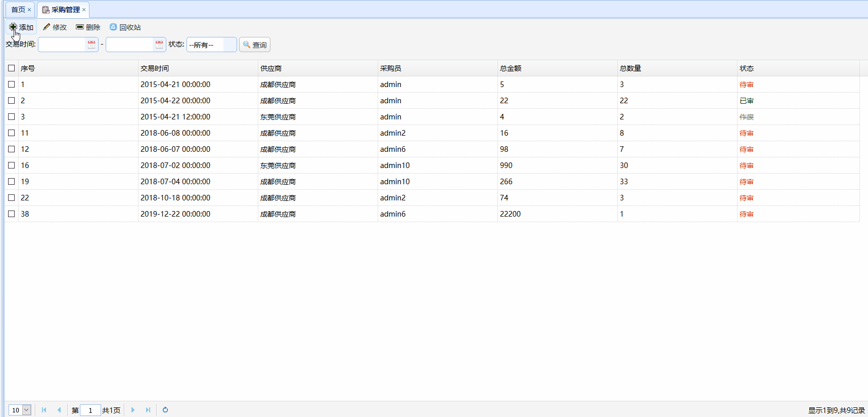Image resolution: width=868 pixels, height=417 pixels.
Task: Click the 显示1到9,共9记录 status text
Action: tap(836, 410)
